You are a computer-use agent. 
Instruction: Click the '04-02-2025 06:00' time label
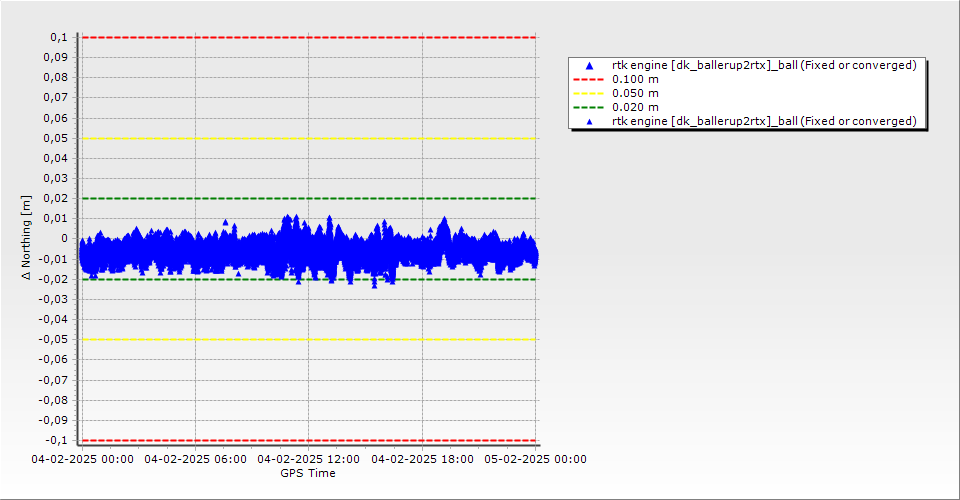(195, 459)
